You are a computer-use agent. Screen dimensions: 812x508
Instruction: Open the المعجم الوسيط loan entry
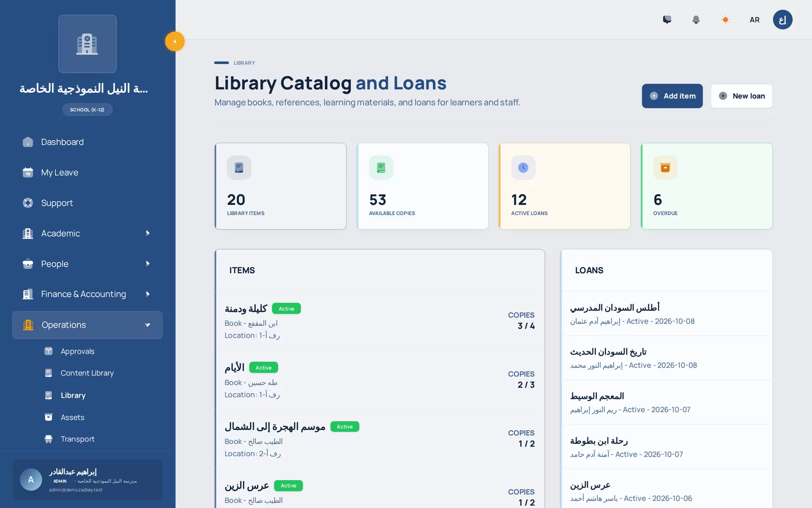tap(667, 402)
